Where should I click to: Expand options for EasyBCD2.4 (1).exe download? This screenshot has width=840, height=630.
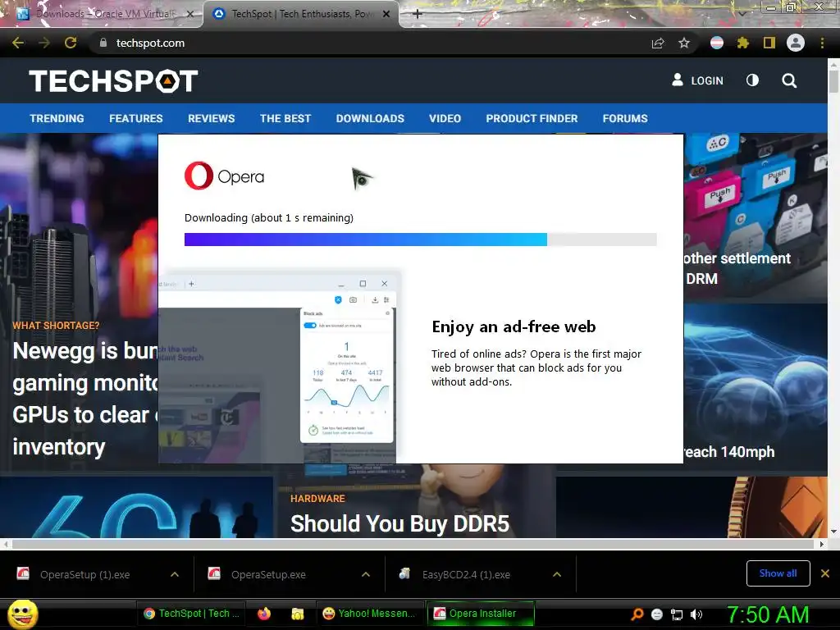click(557, 574)
